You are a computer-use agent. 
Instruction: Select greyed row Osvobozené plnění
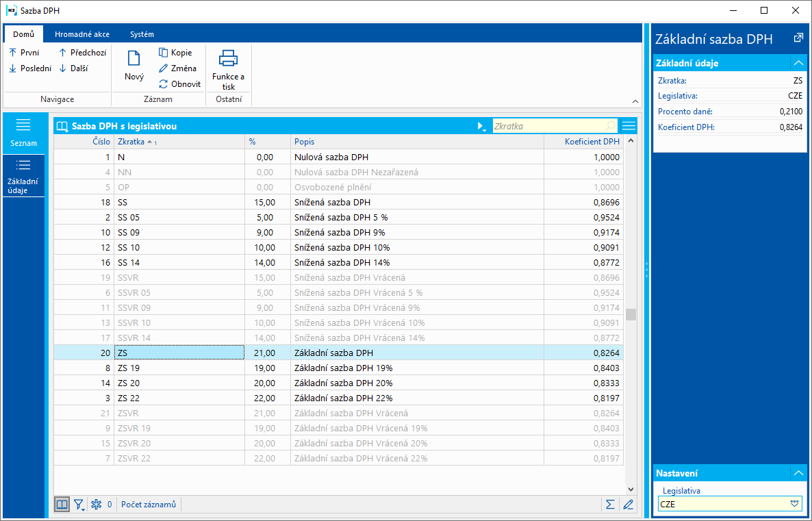[339, 187]
